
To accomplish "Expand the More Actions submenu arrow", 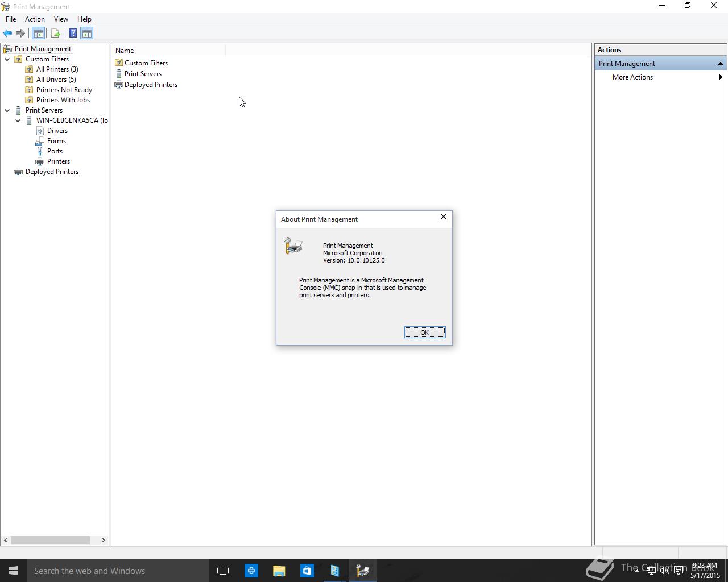I will coord(721,77).
